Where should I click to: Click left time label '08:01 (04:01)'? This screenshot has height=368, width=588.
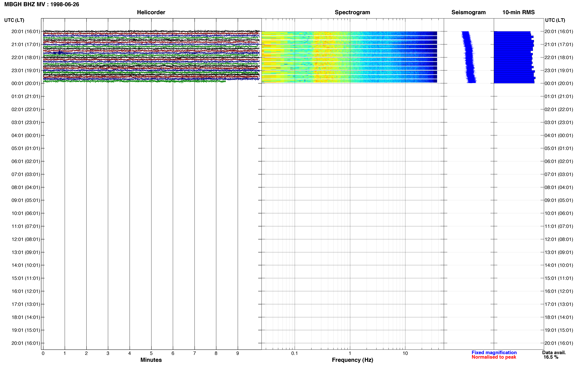click(26, 187)
